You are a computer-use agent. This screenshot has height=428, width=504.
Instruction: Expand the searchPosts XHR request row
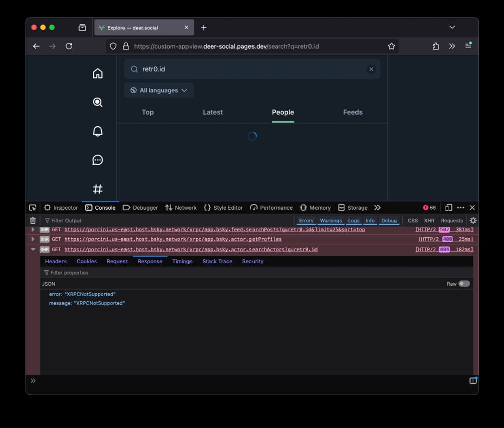pos(33,229)
